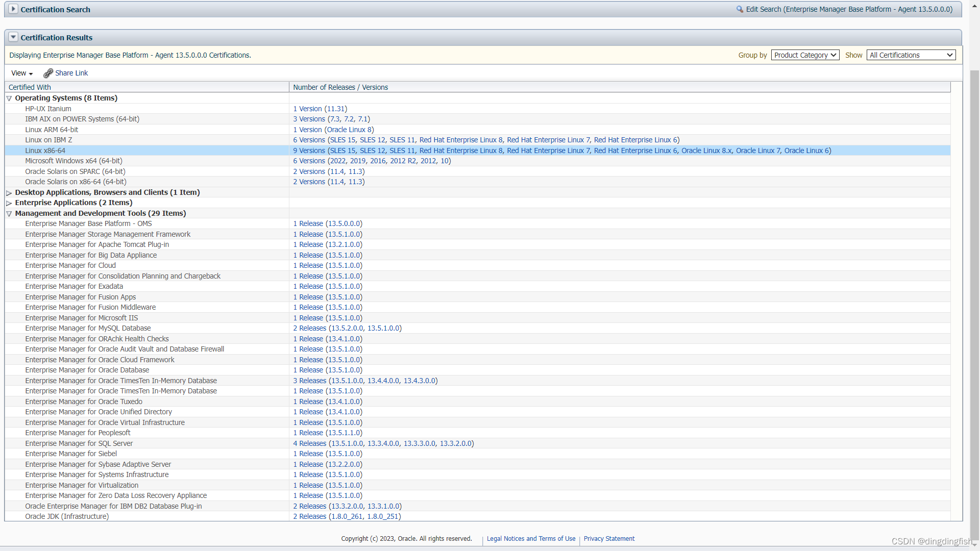Select Enterprise Manager for ORAchk Health Checks row

point(478,339)
